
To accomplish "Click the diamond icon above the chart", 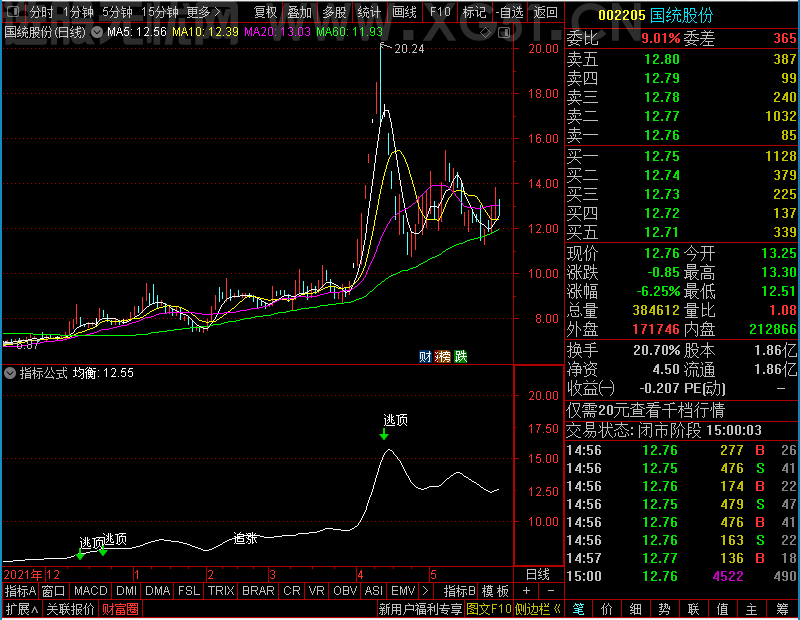I will [x=485, y=33].
